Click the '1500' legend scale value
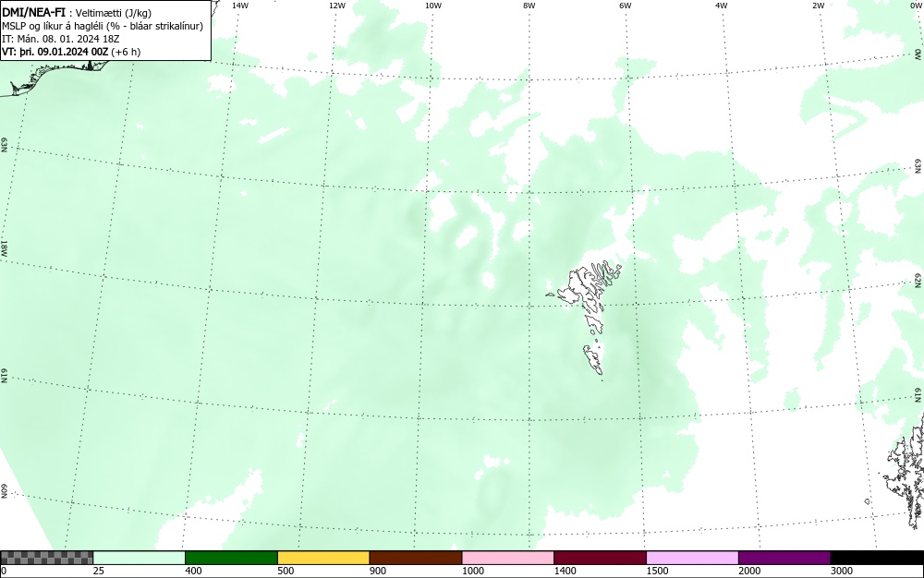Viewport: 924px width, 578px height. pos(657,571)
